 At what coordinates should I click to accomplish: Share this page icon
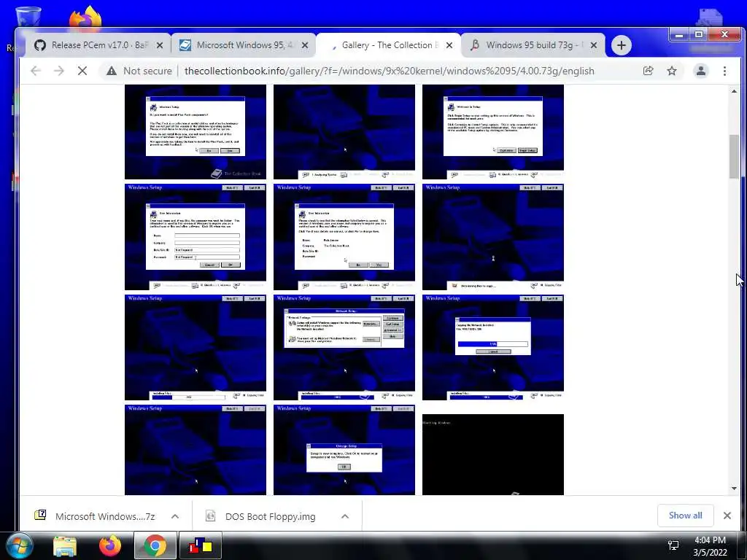point(648,71)
